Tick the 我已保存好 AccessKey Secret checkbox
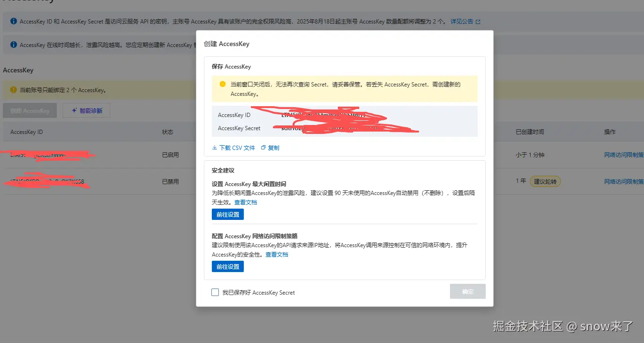Viewport: 644px width, 343px height. coord(215,292)
